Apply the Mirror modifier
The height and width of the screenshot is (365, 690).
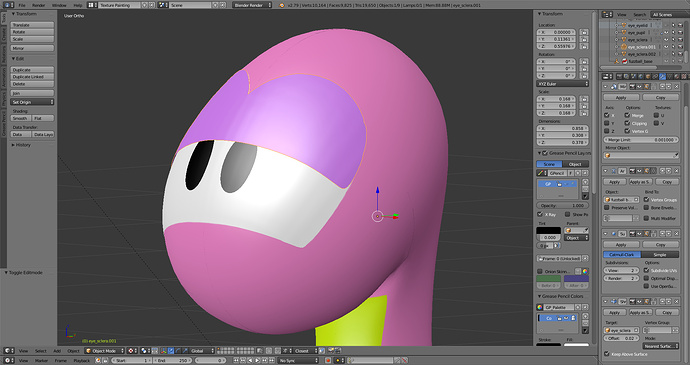tap(621, 97)
